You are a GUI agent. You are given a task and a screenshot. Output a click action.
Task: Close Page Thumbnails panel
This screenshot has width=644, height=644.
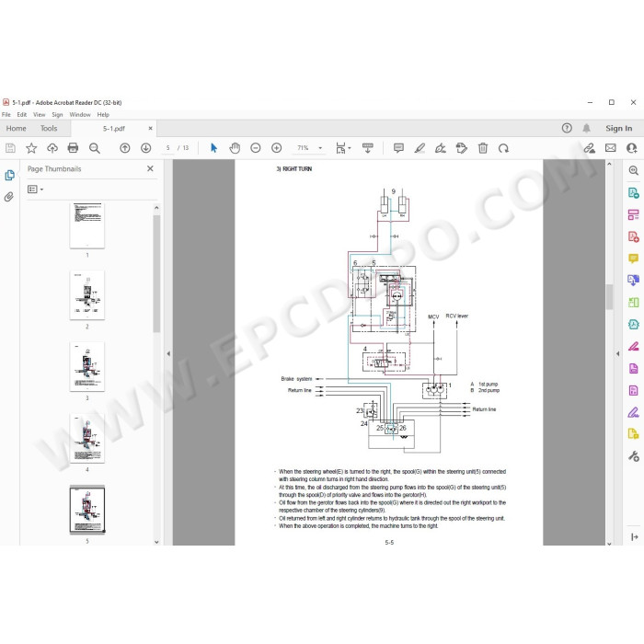point(150,168)
